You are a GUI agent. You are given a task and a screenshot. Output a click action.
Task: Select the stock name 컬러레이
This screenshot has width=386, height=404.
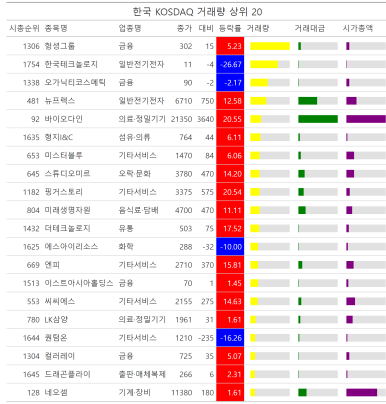(60, 356)
